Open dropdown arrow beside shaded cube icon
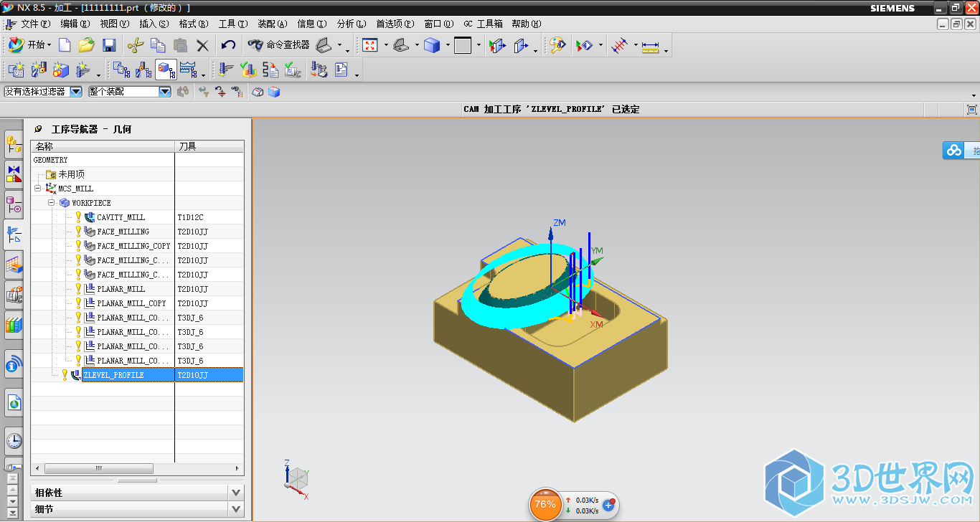The width and height of the screenshot is (980, 522). pyautogui.click(x=448, y=45)
